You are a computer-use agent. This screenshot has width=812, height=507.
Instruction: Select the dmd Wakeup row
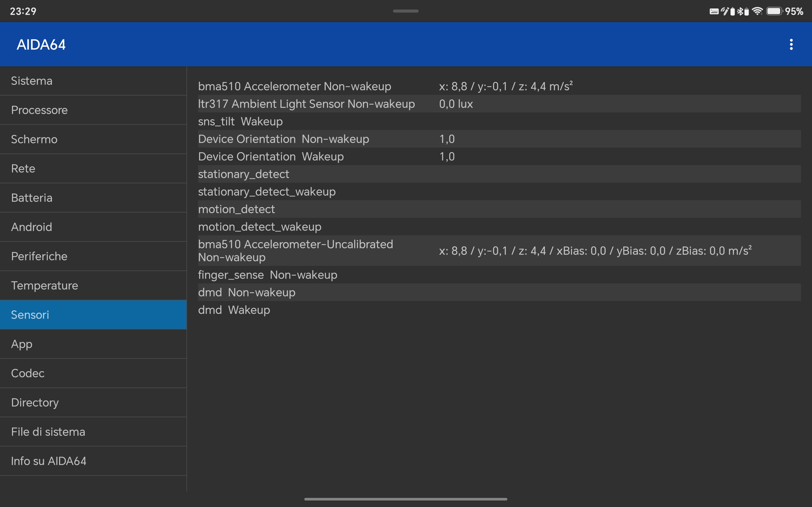click(x=499, y=310)
